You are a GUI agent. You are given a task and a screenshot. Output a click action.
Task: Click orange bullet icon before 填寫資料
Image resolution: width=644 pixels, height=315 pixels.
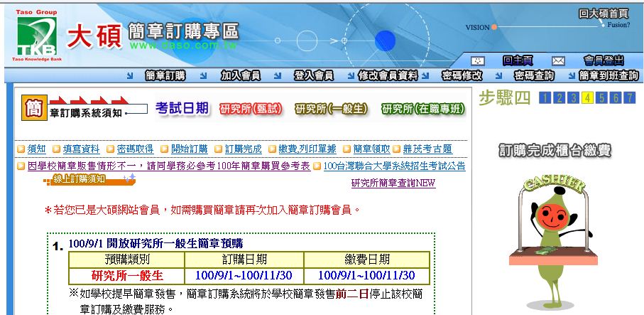56,149
